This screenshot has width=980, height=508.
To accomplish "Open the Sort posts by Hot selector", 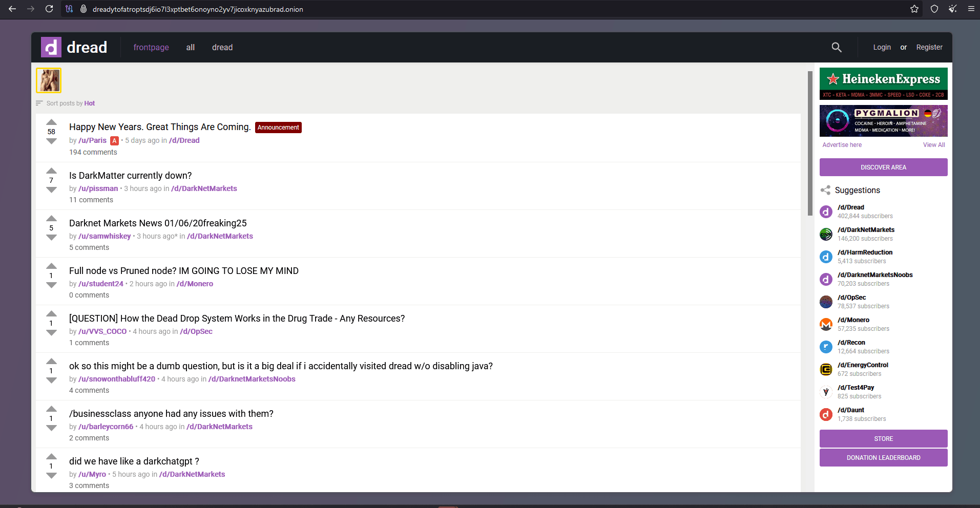I will (89, 103).
